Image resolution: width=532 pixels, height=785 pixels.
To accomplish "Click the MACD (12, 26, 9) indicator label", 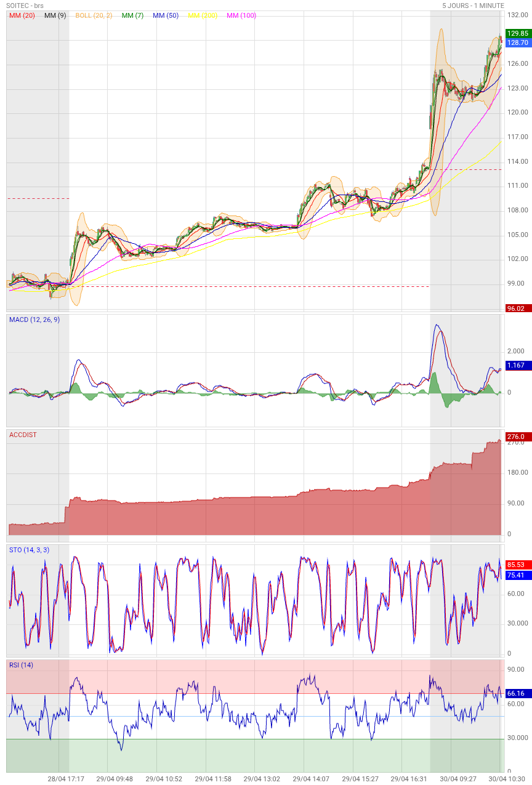I will click(x=34, y=320).
